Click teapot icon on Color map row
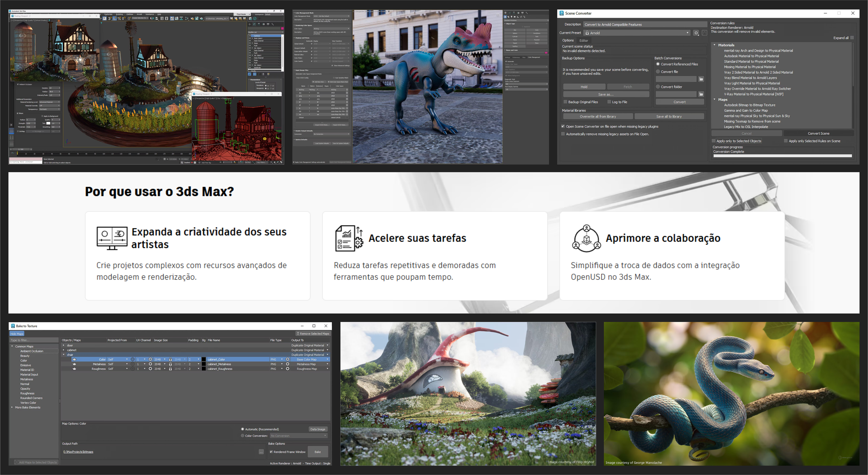 coord(74,360)
